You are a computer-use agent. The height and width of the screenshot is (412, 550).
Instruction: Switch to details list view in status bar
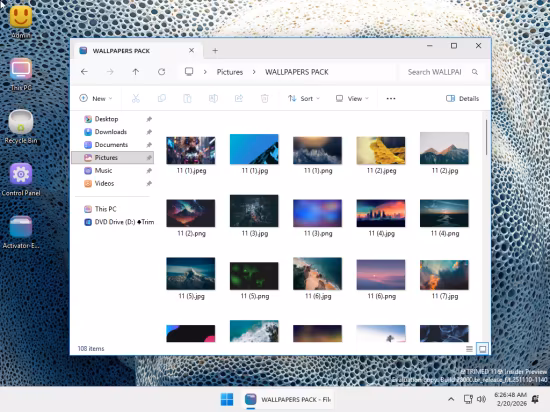(x=469, y=349)
